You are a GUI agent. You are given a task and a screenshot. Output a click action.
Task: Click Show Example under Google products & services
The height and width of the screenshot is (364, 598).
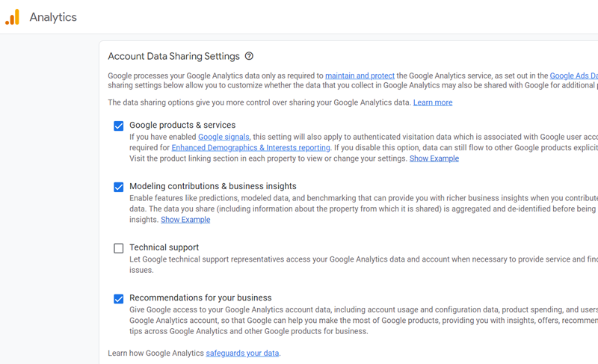(434, 158)
